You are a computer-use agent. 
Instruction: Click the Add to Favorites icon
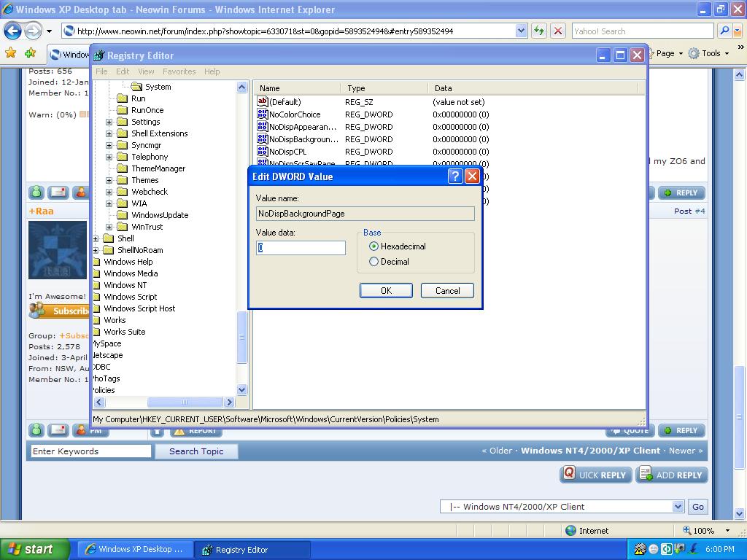point(31,52)
